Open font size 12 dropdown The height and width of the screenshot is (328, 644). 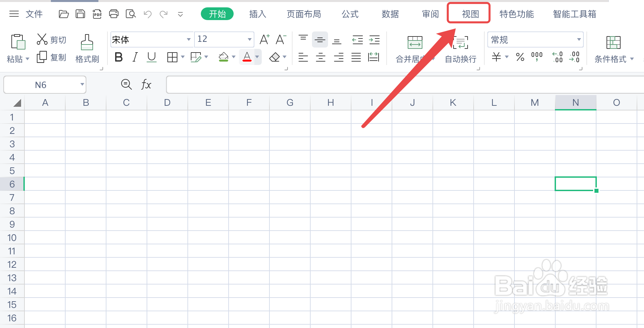click(250, 39)
